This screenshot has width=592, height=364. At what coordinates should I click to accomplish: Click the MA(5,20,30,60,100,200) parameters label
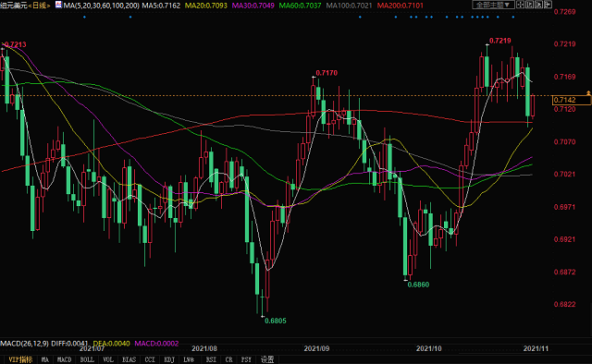(x=101, y=6)
